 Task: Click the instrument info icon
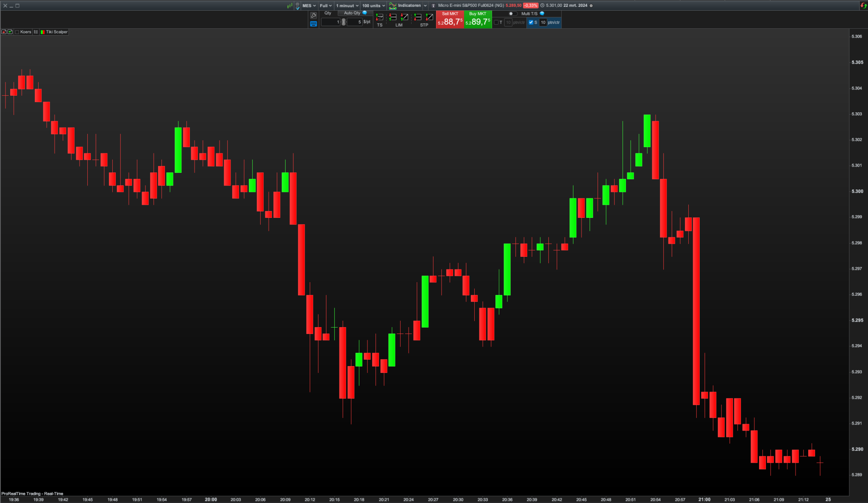(433, 6)
